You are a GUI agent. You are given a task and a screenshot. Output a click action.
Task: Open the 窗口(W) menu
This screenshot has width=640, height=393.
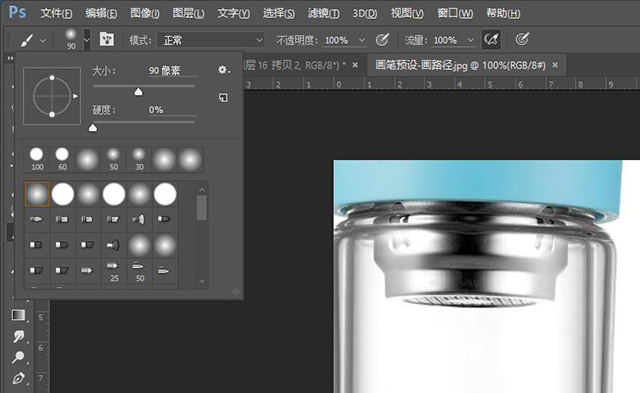[x=455, y=13]
